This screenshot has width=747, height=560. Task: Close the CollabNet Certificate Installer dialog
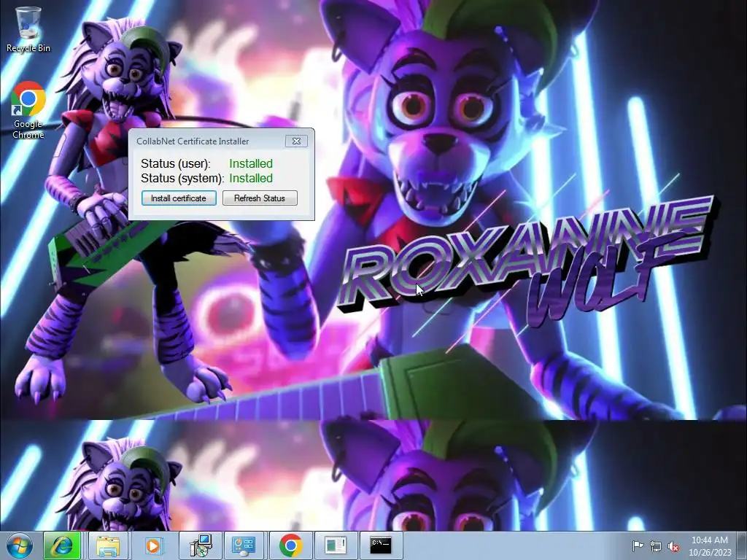click(x=296, y=141)
